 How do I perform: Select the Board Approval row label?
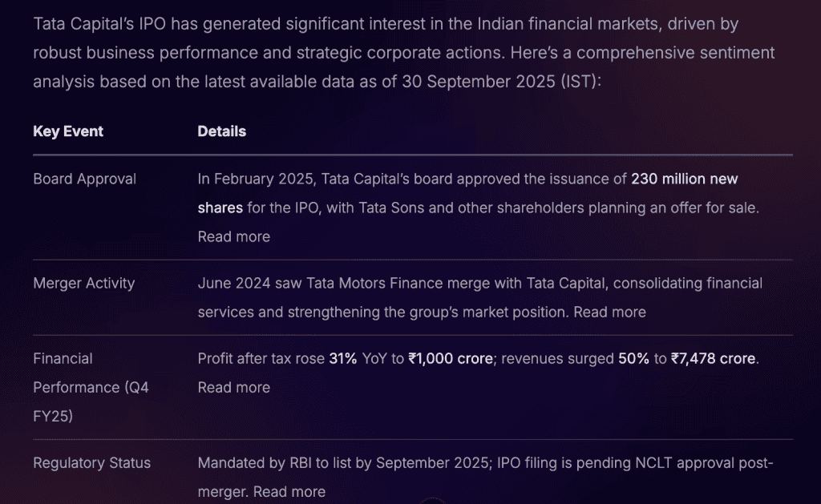coord(84,179)
